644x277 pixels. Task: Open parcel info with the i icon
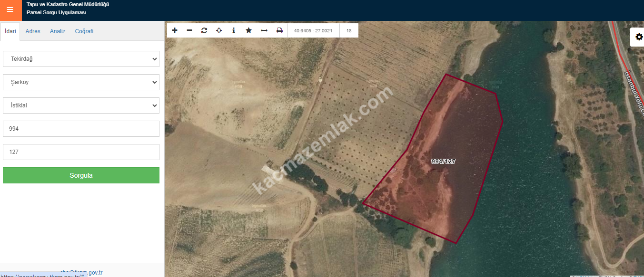pyautogui.click(x=234, y=30)
